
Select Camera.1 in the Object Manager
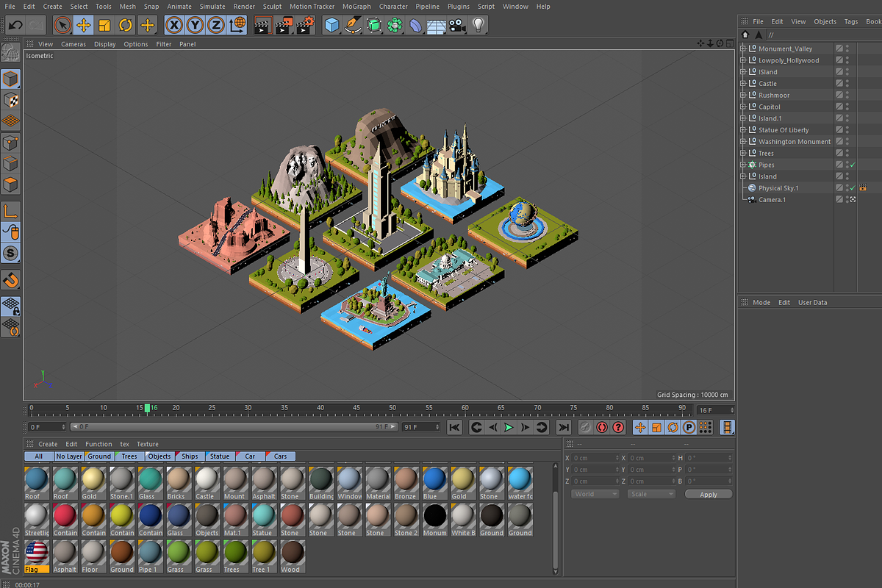point(772,200)
